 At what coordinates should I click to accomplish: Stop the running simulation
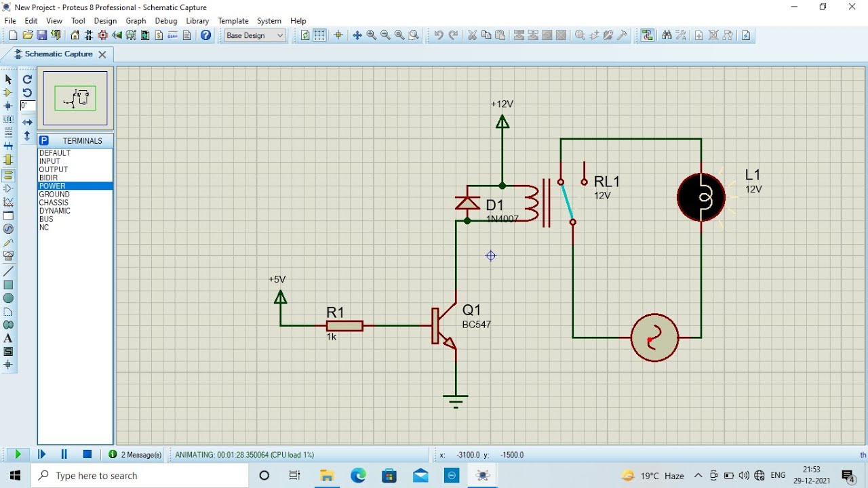coord(87,455)
